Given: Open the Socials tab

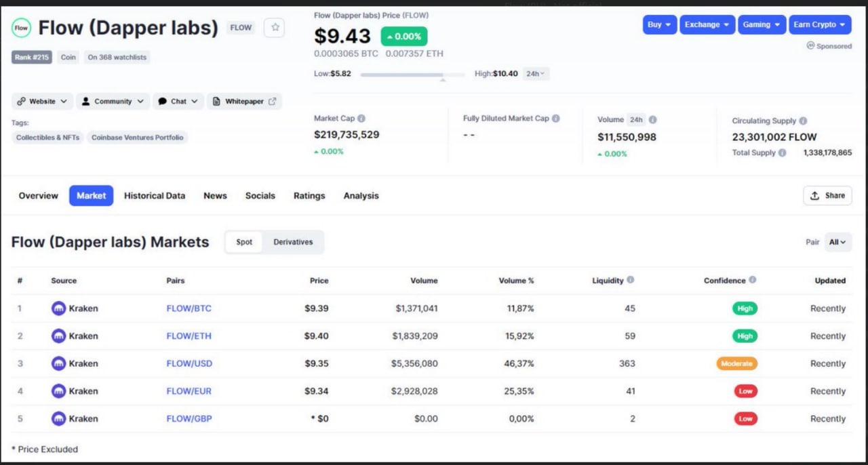Looking at the screenshot, I should [x=260, y=196].
